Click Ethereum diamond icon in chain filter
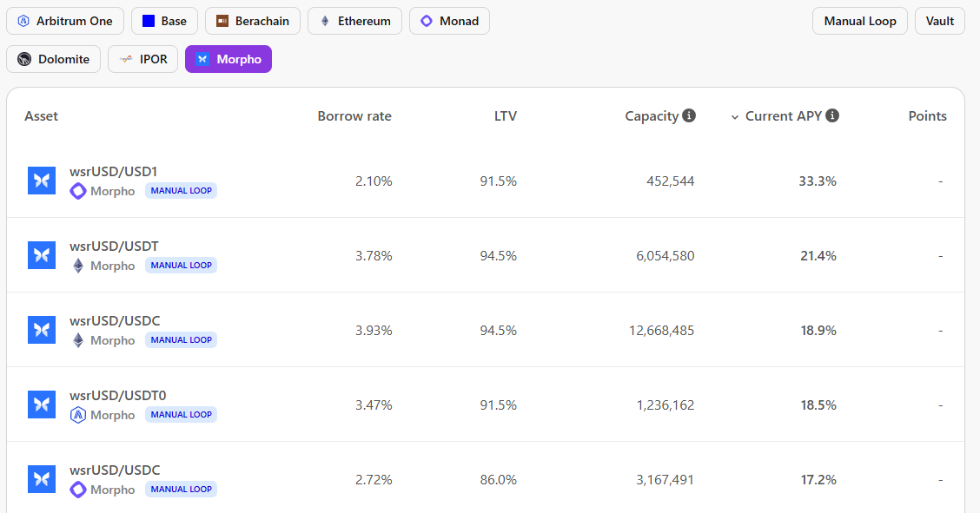Image resolution: width=980 pixels, height=513 pixels. [325, 21]
